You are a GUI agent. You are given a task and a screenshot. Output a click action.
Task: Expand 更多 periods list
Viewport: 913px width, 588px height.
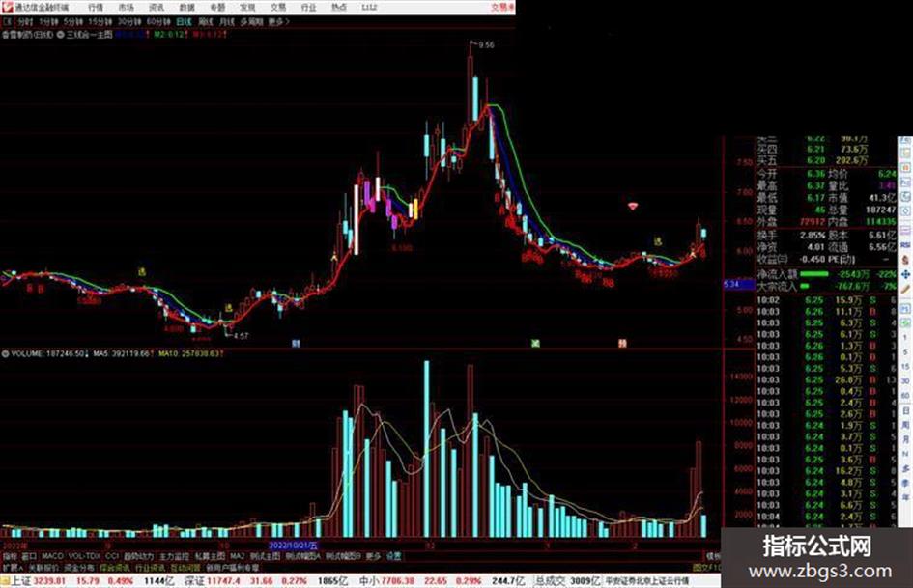pos(278,22)
